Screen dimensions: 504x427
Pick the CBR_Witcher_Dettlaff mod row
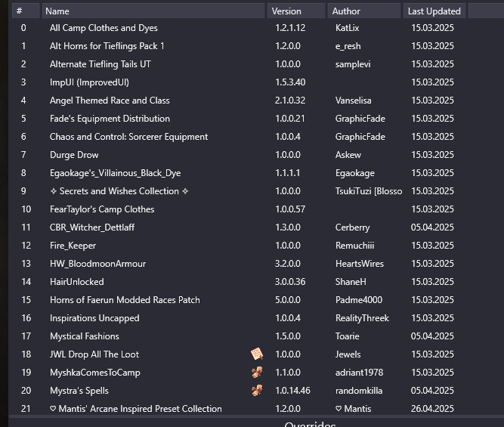click(256, 227)
